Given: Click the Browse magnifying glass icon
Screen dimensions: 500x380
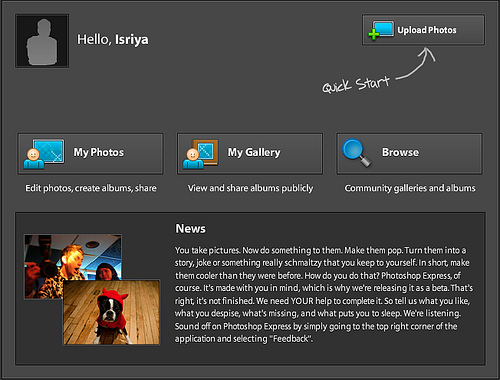Looking at the screenshot, I should click(356, 153).
